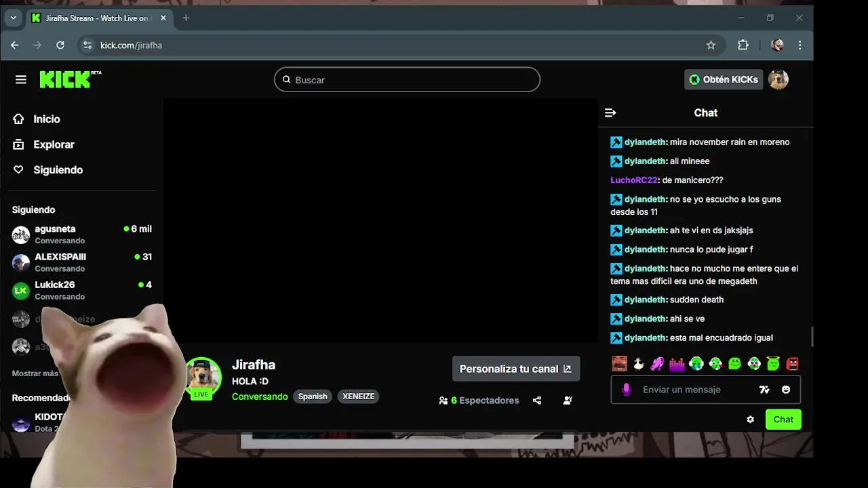This screenshot has width=868, height=488.
Task: Open Chrome profile avatar
Action: pos(777,45)
